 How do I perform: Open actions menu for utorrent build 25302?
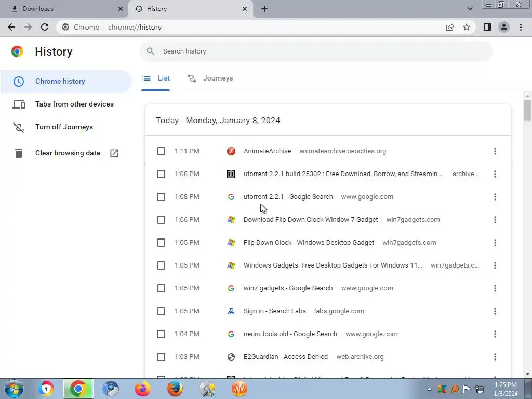[x=495, y=174]
